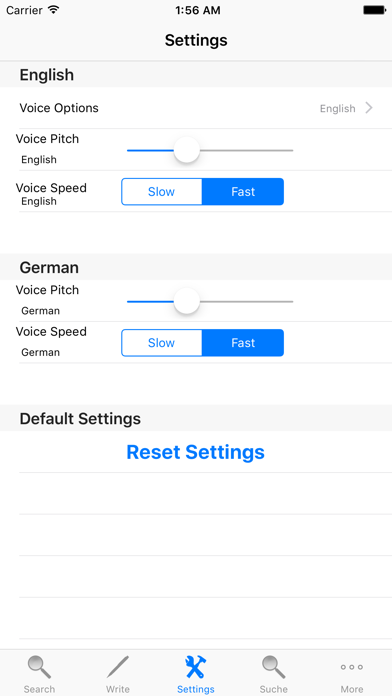Viewport: 392px width, 696px height.
Task: Tap the Wi-Fi icon in status bar
Action: click(x=54, y=10)
